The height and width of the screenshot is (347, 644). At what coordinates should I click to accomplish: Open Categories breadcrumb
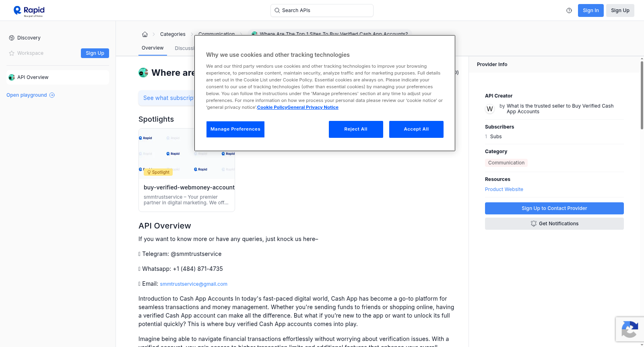173,34
